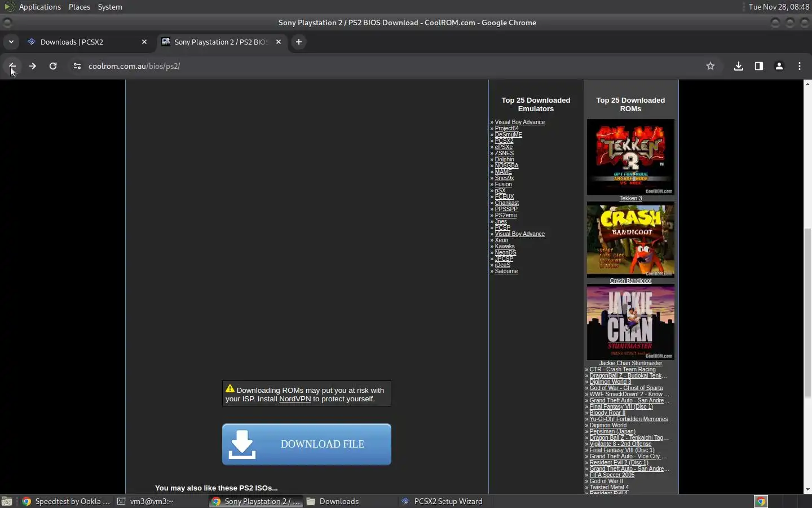Open Yu-Gi-Oh! Forbidden Memories link

(629, 419)
